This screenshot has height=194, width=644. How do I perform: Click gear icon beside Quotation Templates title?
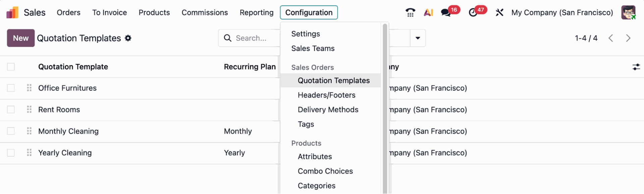point(128,38)
